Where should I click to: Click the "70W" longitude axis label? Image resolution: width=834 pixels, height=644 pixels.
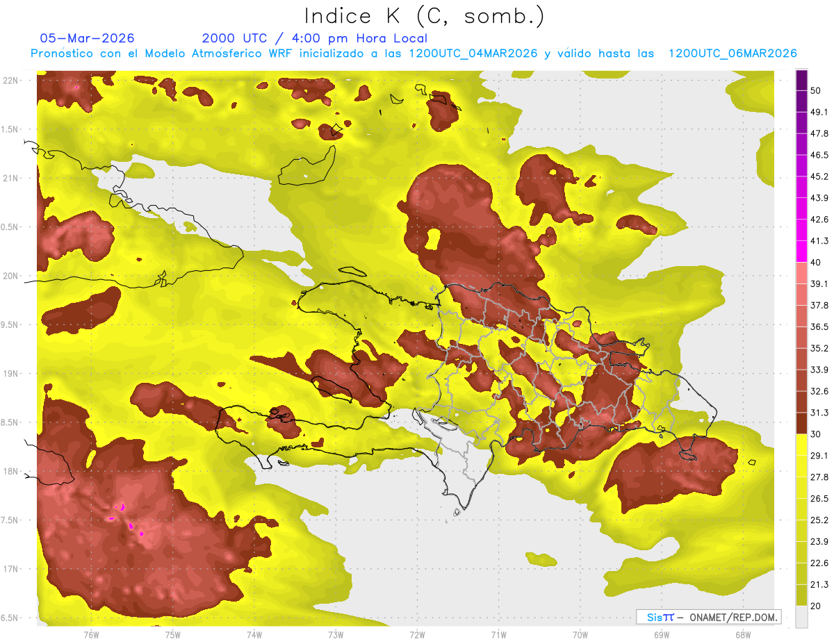pos(580,634)
